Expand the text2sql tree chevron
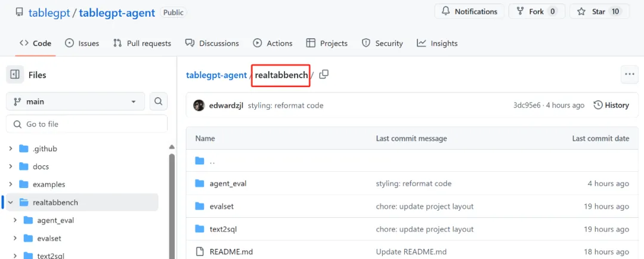Screen dimensions: 644x259 click(15, 255)
